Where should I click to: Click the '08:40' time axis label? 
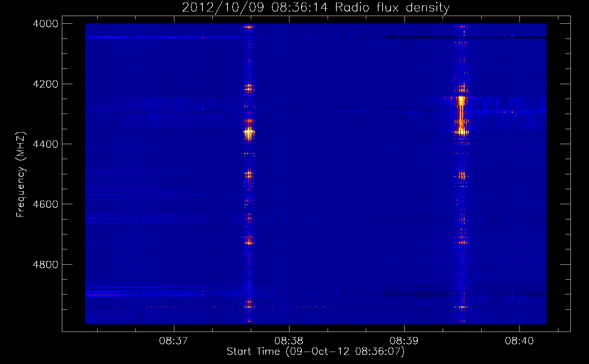pyautogui.click(x=519, y=341)
